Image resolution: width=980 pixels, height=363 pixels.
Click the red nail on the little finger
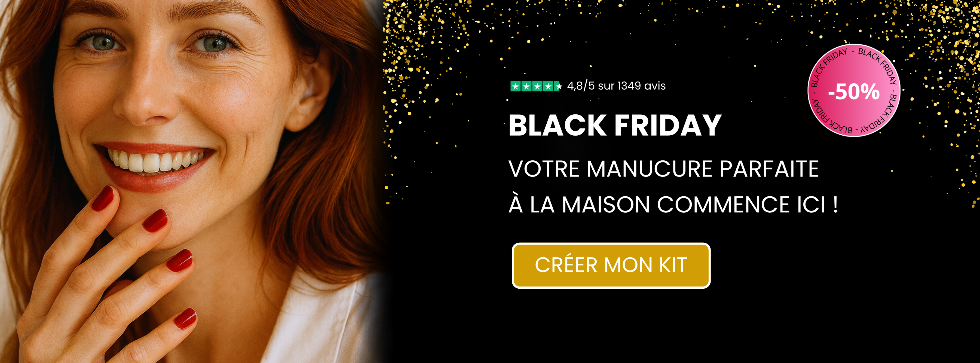(x=185, y=318)
